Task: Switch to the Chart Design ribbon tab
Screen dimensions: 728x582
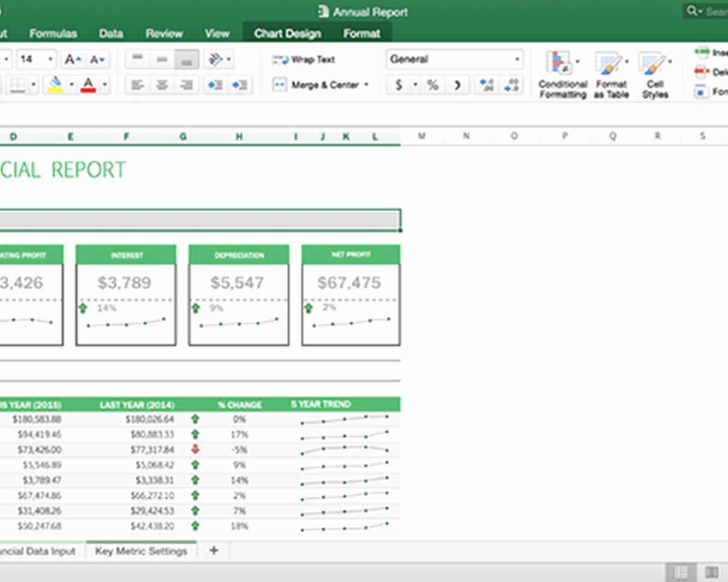Action: (287, 33)
